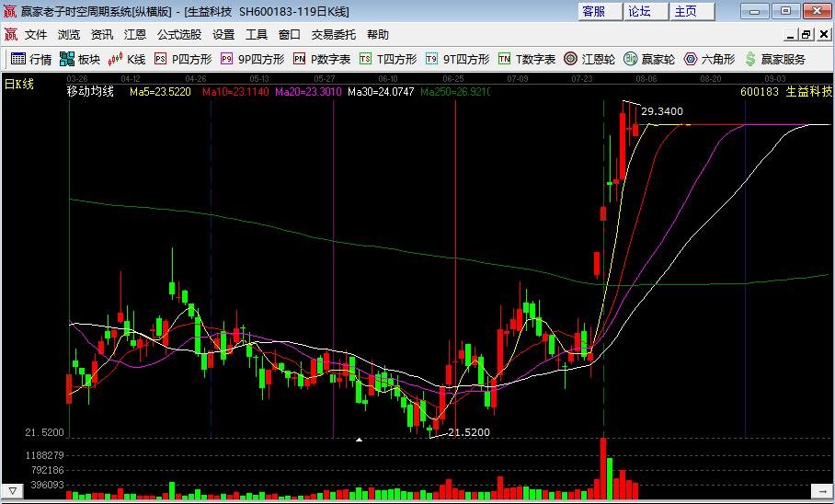Click the Ma5=23.5220 value

click(160, 92)
